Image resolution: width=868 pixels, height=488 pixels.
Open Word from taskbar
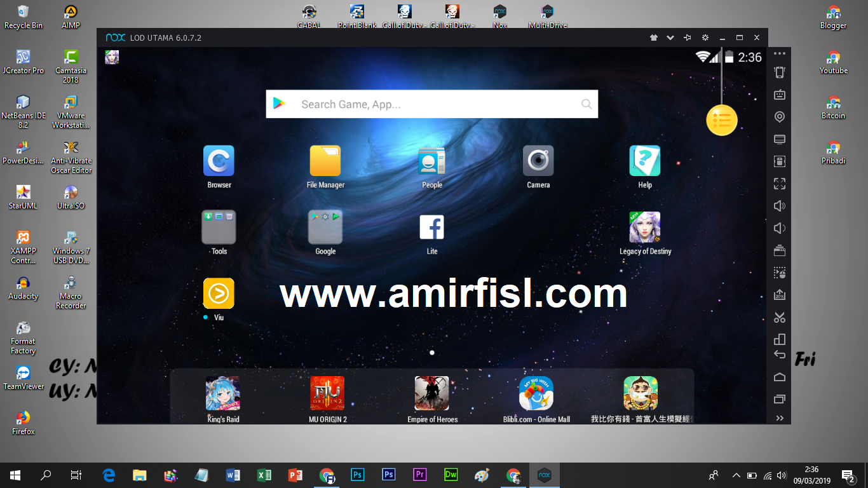tap(233, 475)
